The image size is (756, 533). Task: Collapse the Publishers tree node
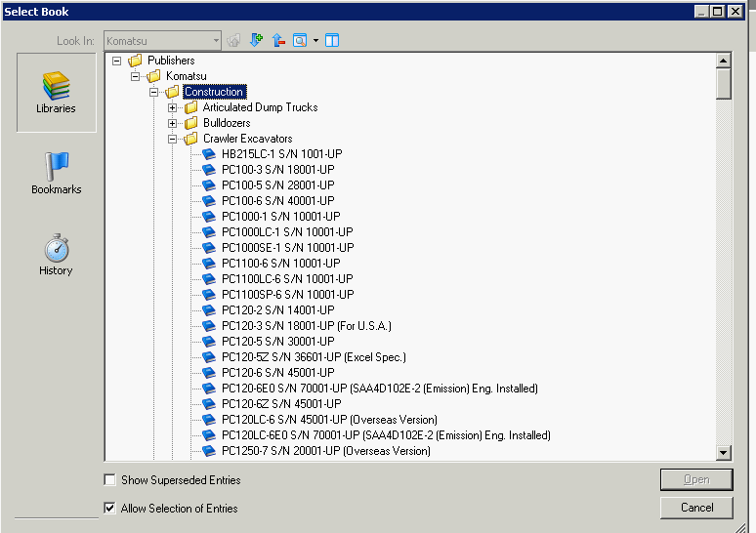click(116, 61)
